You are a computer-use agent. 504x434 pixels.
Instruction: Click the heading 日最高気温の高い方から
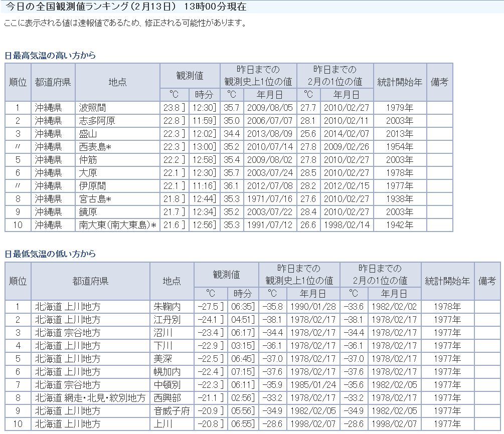click(x=50, y=56)
